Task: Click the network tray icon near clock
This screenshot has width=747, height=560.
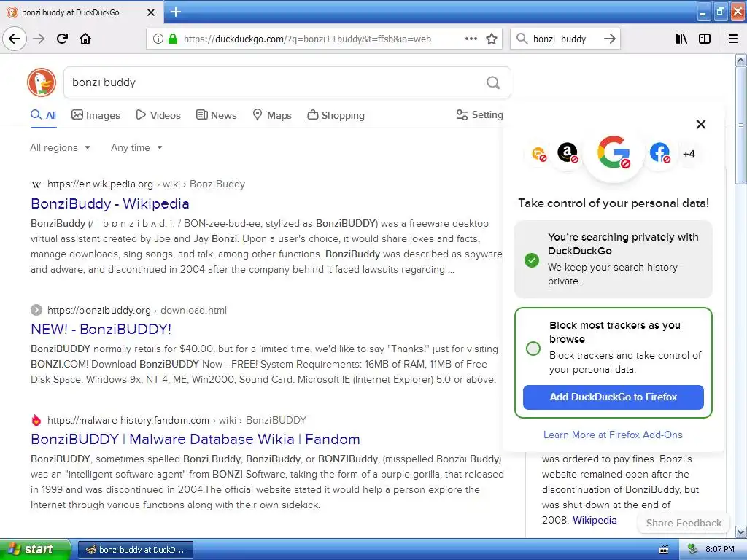Action: coord(693,549)
